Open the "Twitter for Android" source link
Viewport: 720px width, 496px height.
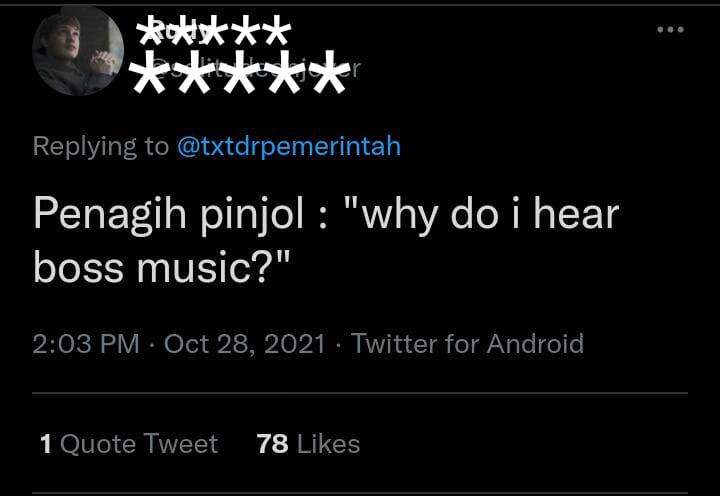[467, 344]
